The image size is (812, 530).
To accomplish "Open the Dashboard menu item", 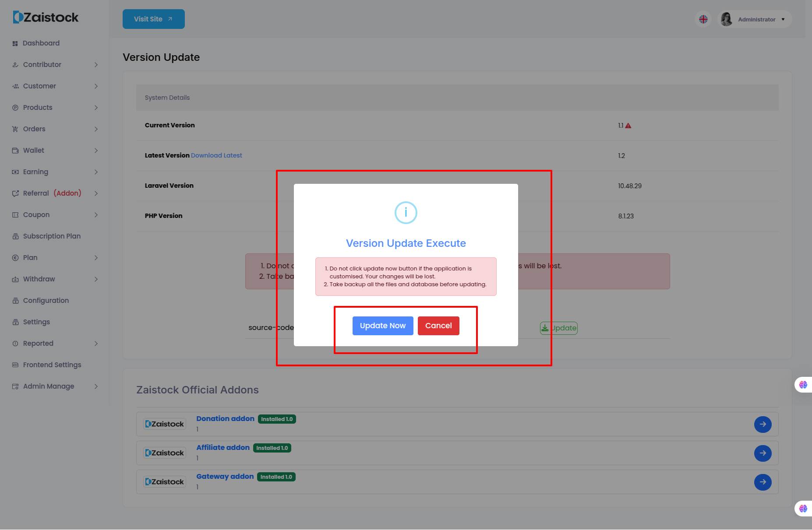I will [41, 43].
